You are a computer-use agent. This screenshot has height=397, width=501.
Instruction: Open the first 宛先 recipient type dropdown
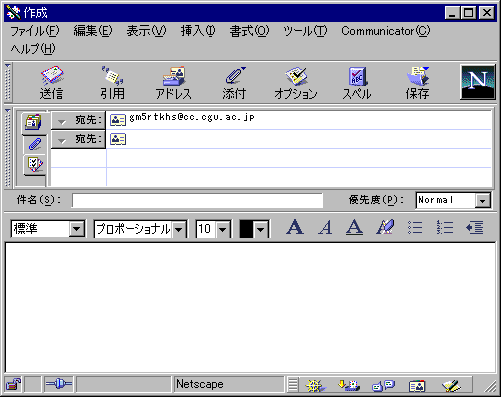pyautogui.click(x=78, y=120)
